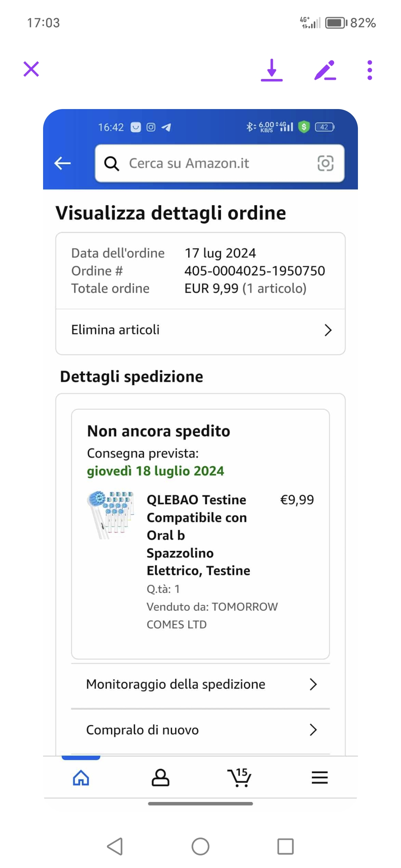The image size is (401, 868).
Task: Open the three-dot overflow menu
Action: (369, 70)
